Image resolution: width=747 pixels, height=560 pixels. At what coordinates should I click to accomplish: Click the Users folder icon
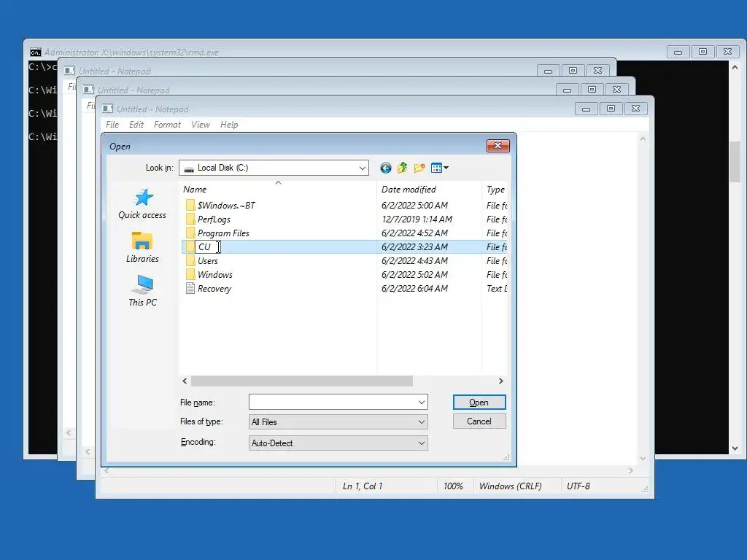click(x=190, y=260)
